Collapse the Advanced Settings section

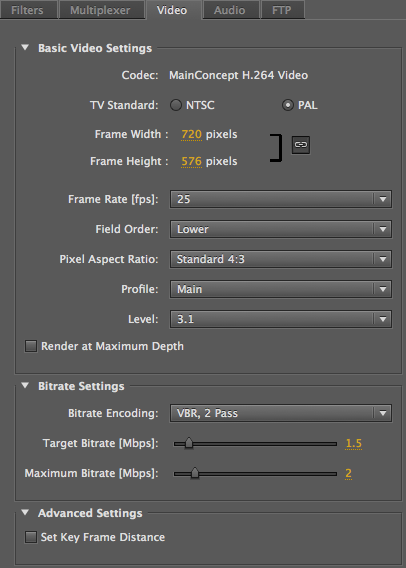pos(25,512)
